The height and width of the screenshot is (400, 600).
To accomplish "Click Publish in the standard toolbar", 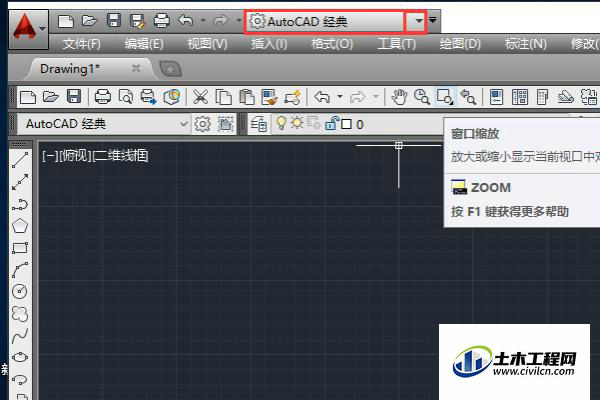I will pyautogui.click(x=148, y=97).
